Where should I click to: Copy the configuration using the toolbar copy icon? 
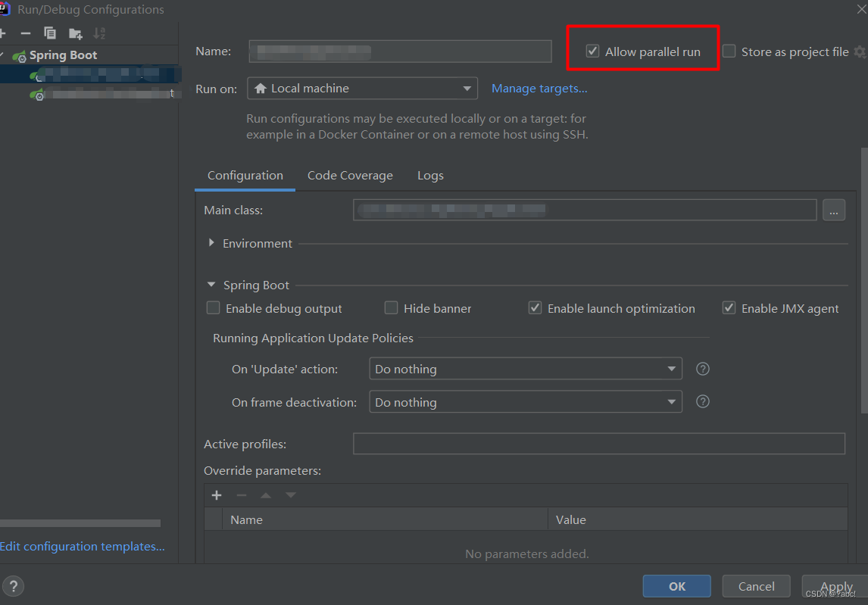(50, 33)
